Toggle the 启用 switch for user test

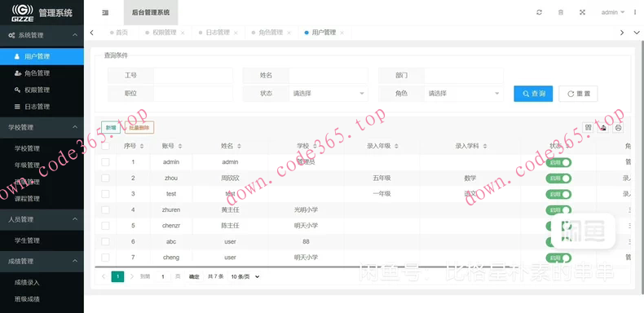(x=558, y=194)
